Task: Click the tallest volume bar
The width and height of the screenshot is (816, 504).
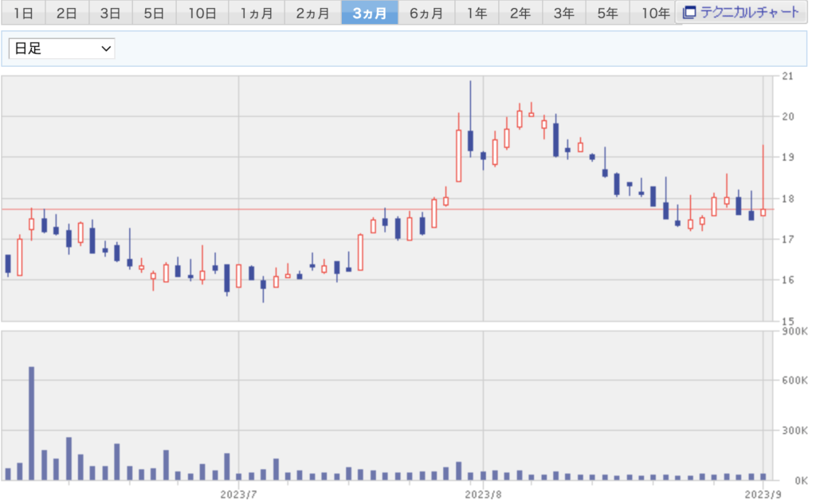Action: (32, 424)
